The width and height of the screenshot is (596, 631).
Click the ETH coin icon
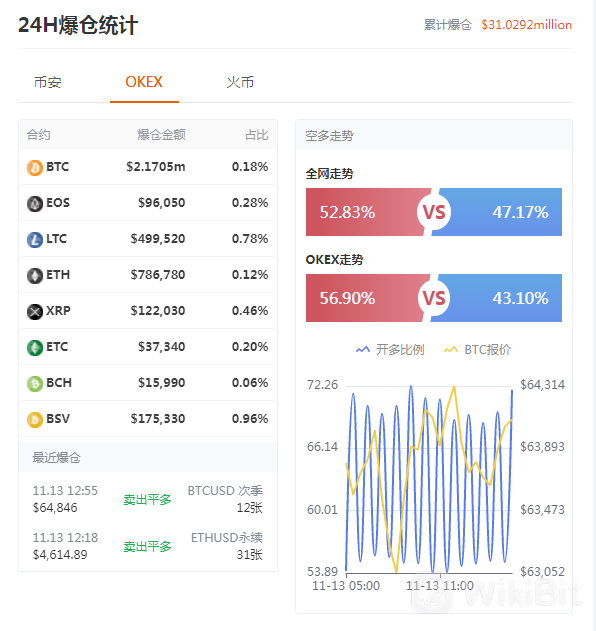click(35, 276)
